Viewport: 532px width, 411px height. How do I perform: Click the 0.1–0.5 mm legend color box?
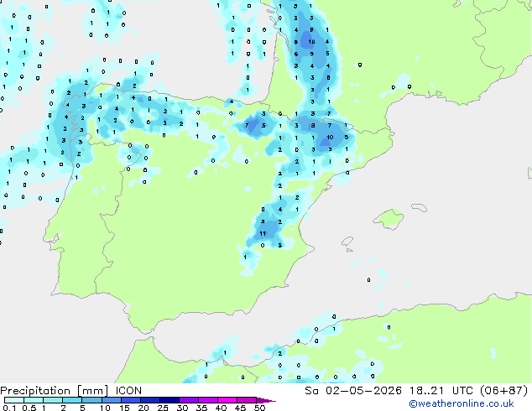(x=14, y=400)
